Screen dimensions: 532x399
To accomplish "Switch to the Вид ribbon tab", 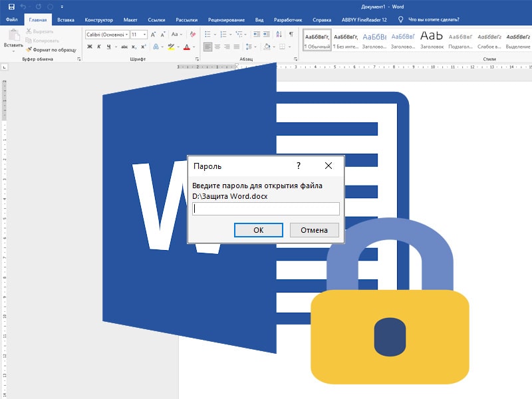I will point(259,20).
